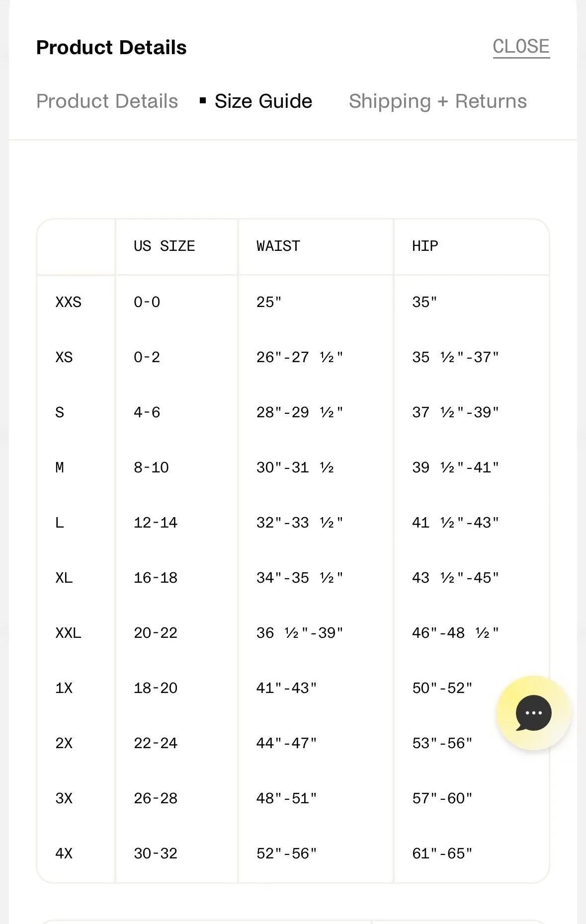Click the US SIZE column header

[164, 246]
